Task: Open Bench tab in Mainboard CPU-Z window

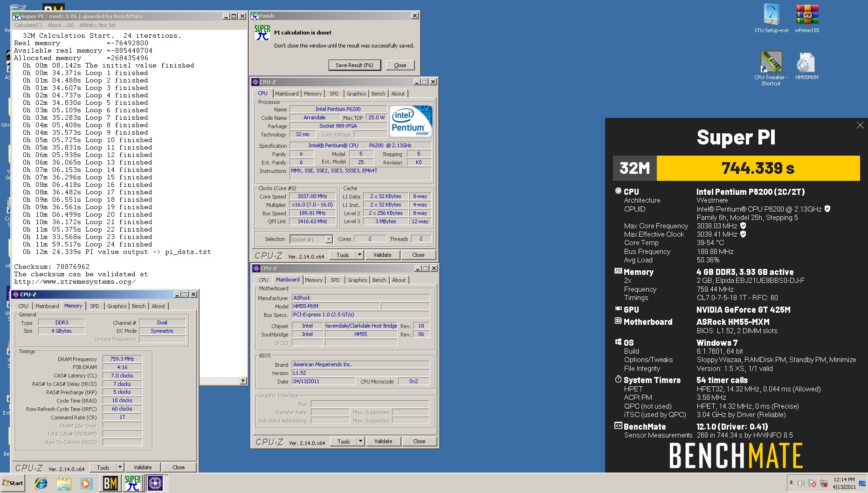Action: [x=379, y=280]
